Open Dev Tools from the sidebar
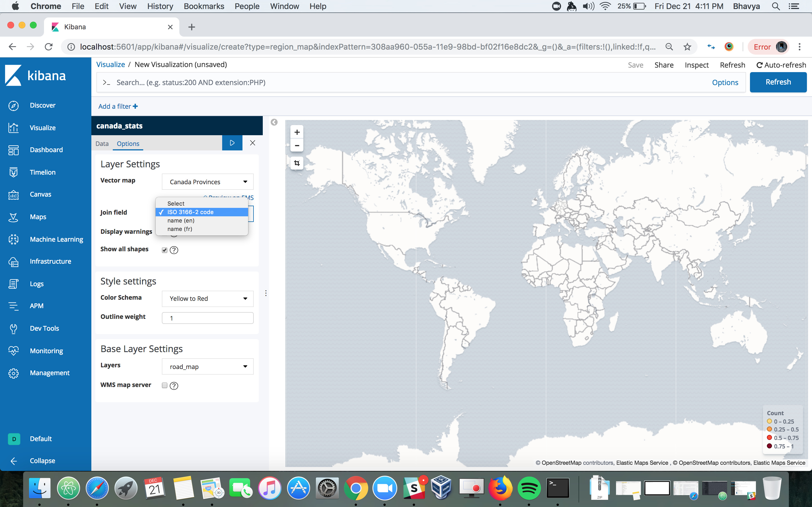 (x=44, y=328)
